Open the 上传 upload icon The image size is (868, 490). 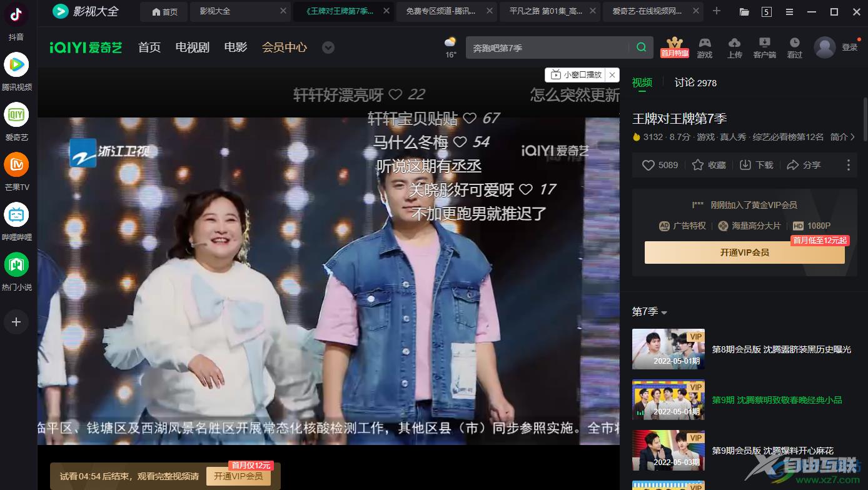[735, 47]
